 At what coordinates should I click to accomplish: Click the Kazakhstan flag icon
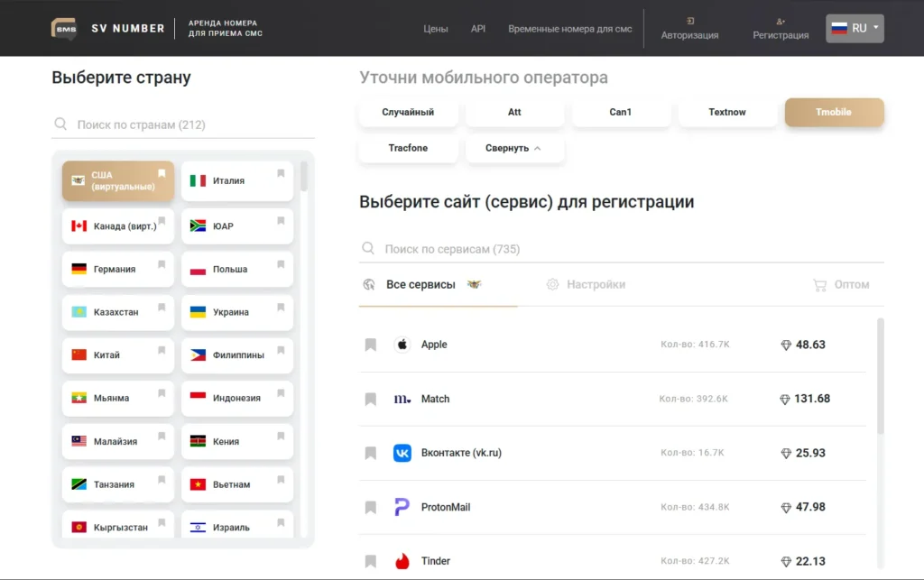click(79, 312)
